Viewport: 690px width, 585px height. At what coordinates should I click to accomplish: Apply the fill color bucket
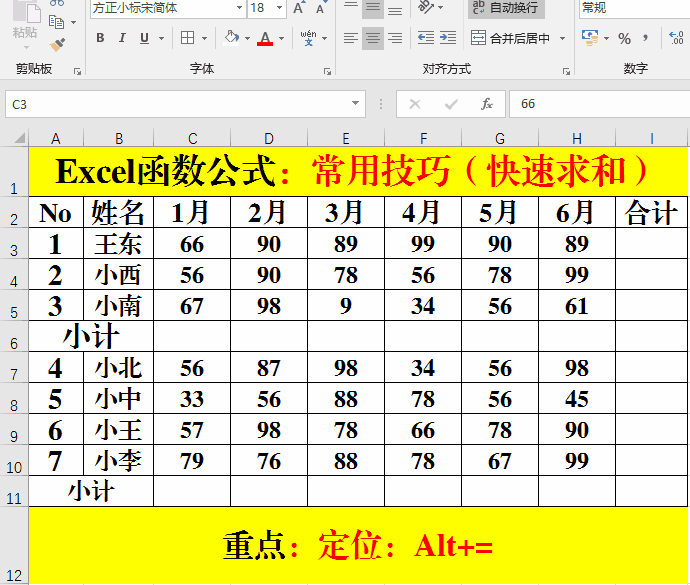point(231,37)
